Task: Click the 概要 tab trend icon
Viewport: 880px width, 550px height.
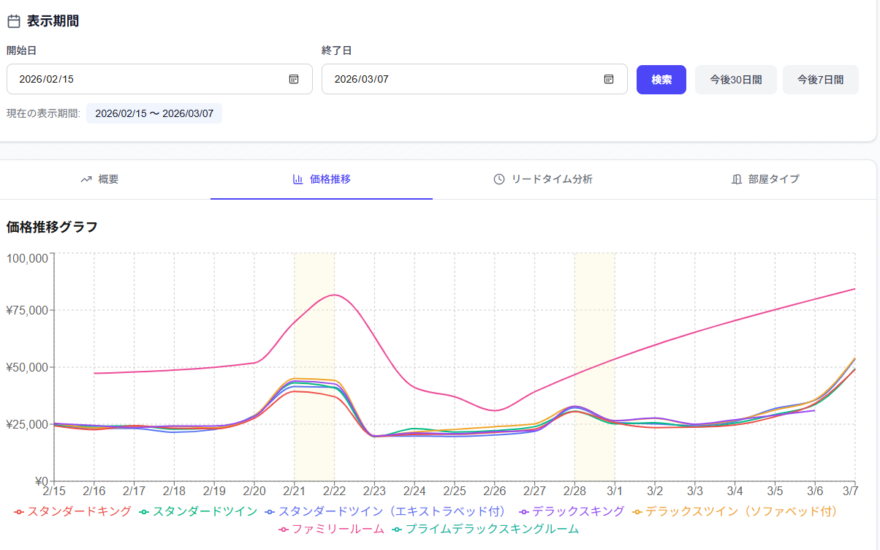Action: (x=86, y=179)
